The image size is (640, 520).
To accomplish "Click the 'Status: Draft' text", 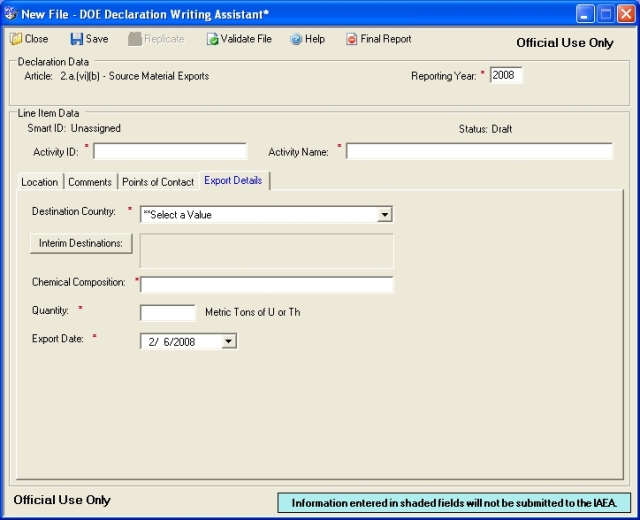I will coord(485,129).
